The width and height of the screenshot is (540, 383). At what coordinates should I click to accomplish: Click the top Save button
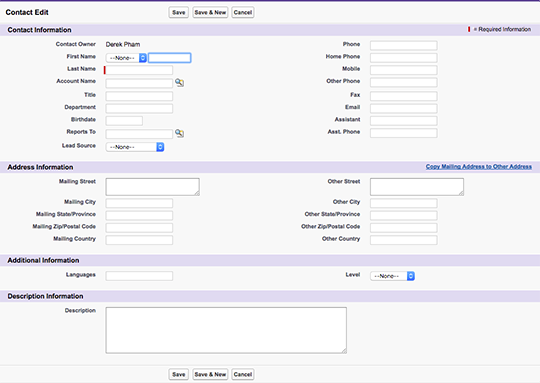179,12
